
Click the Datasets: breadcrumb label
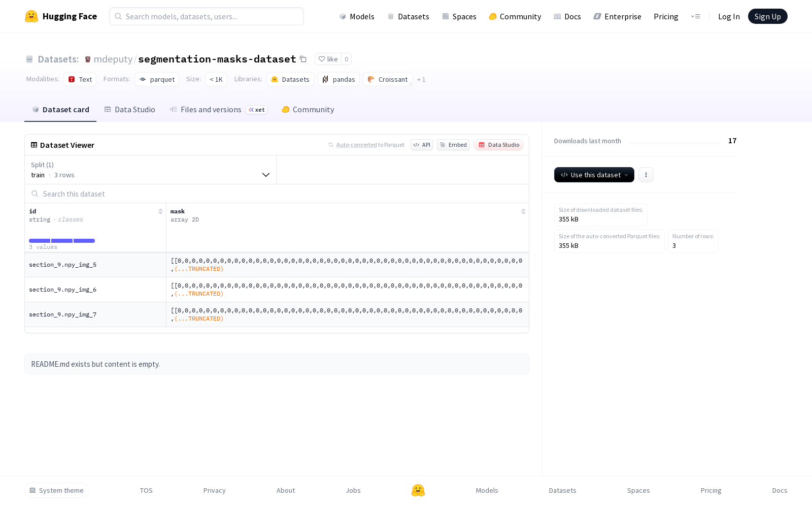58,59
